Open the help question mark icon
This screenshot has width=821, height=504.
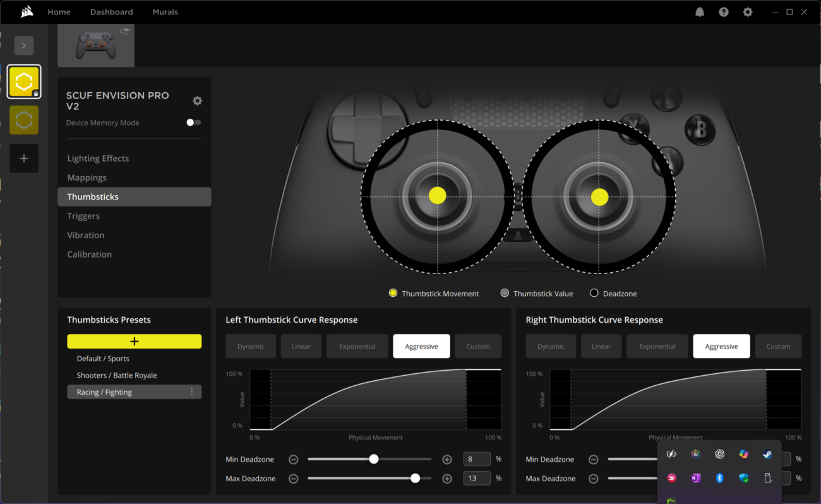(x=724, y=12)
